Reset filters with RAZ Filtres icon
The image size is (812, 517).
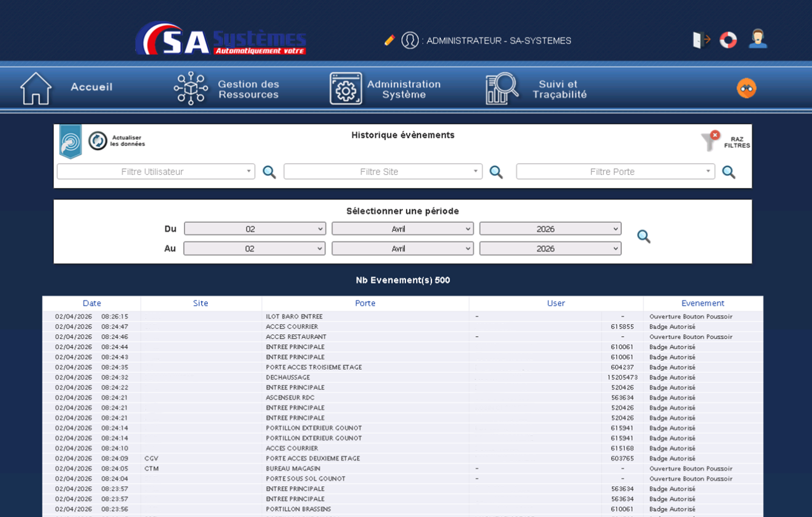pyautogui.click(x=711, y=141)
